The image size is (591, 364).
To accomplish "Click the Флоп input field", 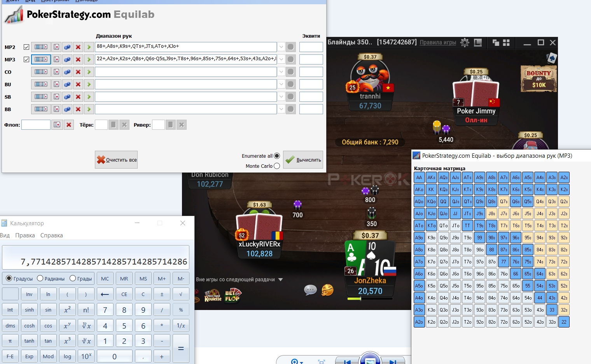I will point(36,125).
